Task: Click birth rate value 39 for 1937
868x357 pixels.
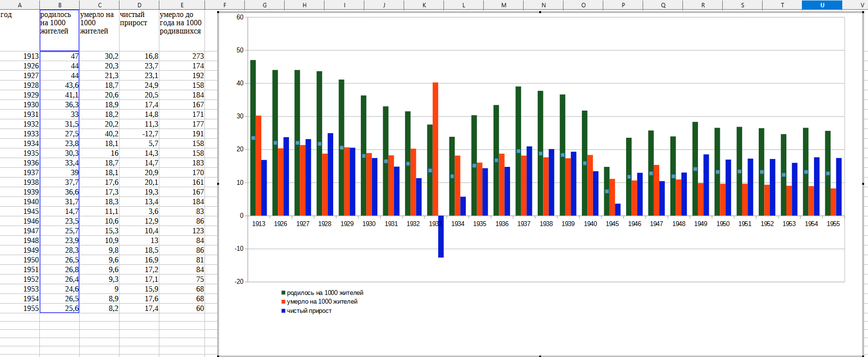Action: (60, 173)
